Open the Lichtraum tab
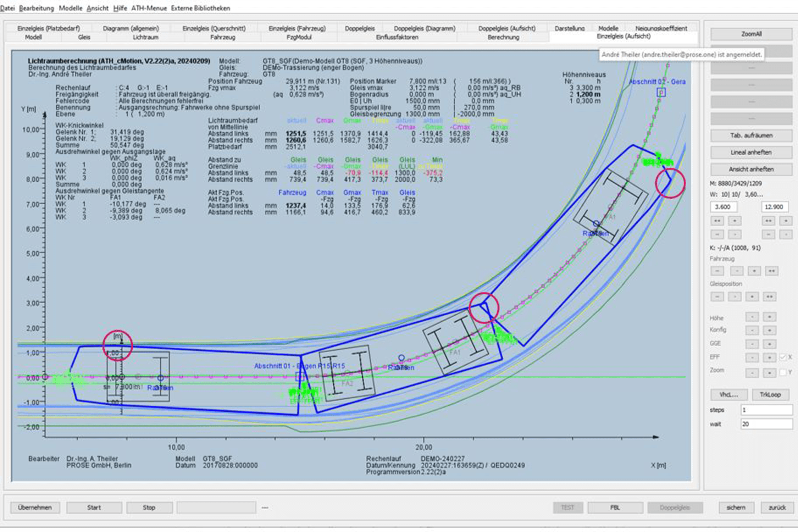The image size is (798, 532). pos(145,37)
